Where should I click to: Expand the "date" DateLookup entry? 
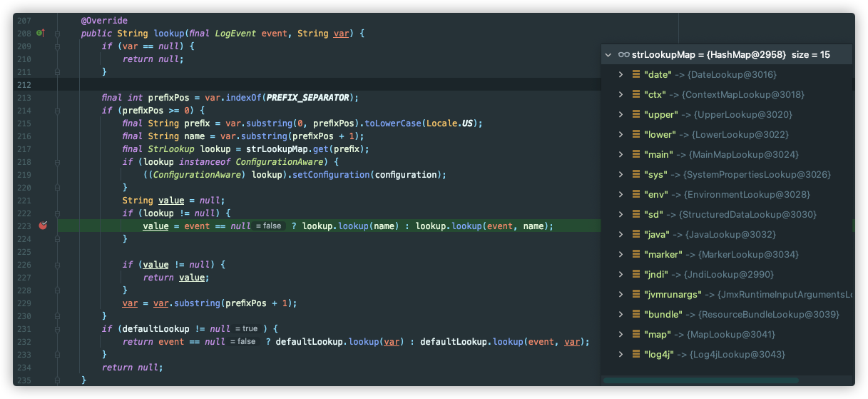pos(621,74)
